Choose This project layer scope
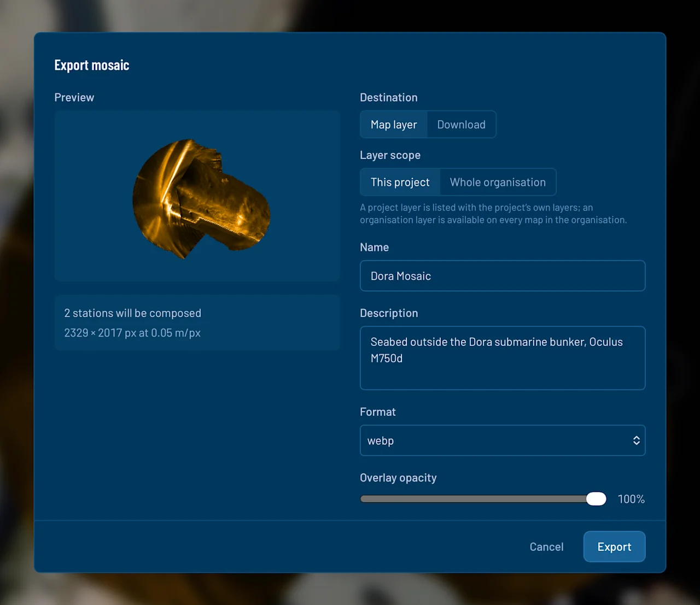Image resolution: width=700 pixels, height=605 pixels. pyautogui.click(x=400, y=182)
